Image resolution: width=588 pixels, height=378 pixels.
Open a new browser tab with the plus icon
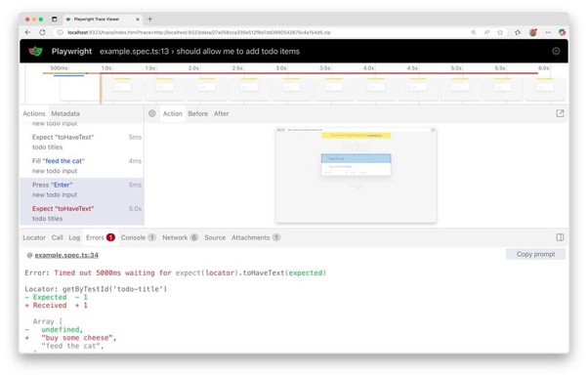point(149,19)
